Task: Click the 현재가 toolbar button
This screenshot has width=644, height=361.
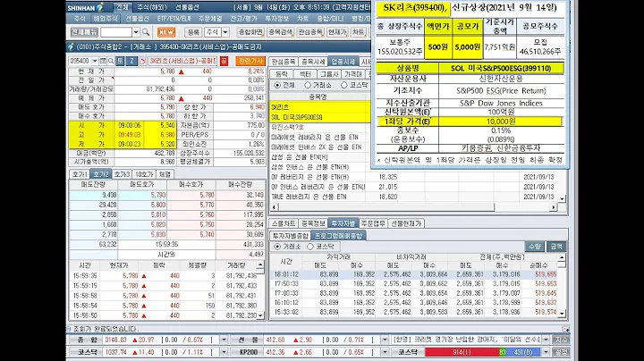Action: pos(337,32)
